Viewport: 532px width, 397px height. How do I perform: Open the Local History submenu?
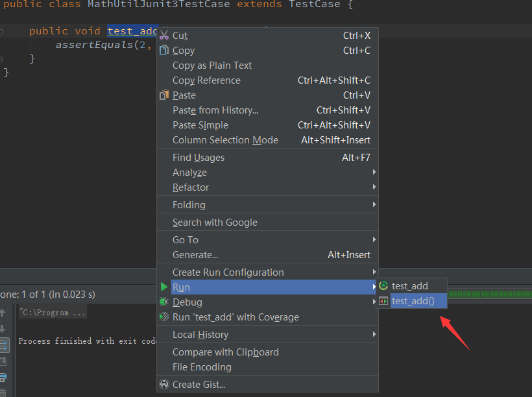(267, 335)
